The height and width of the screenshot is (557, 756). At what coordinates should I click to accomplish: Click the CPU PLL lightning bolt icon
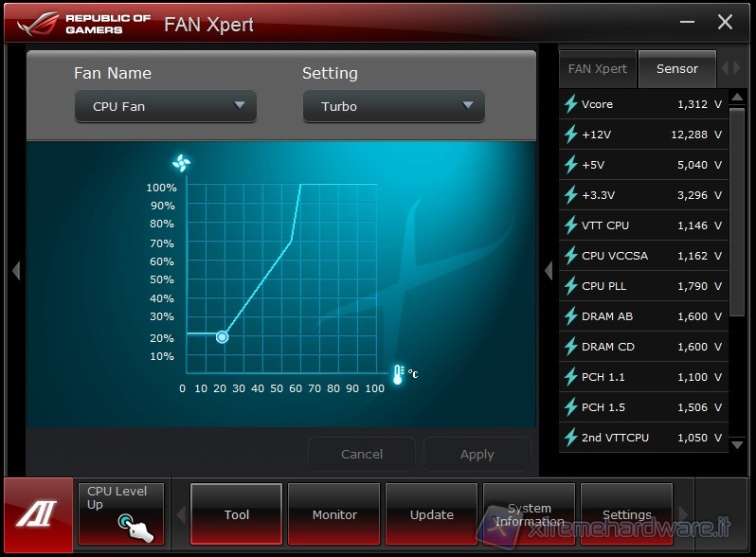coord(571,286)
